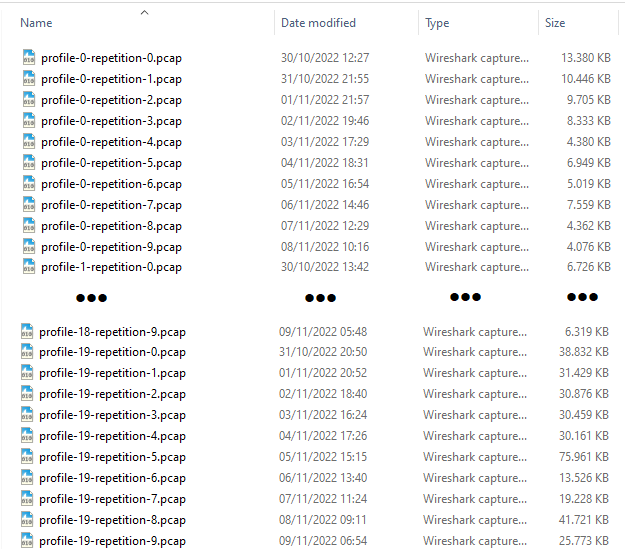Select the icon next to profile-0-repetition-2.pcap
Image resolution: width=625 pixels, height=557 pixels.
coord(29,99)
